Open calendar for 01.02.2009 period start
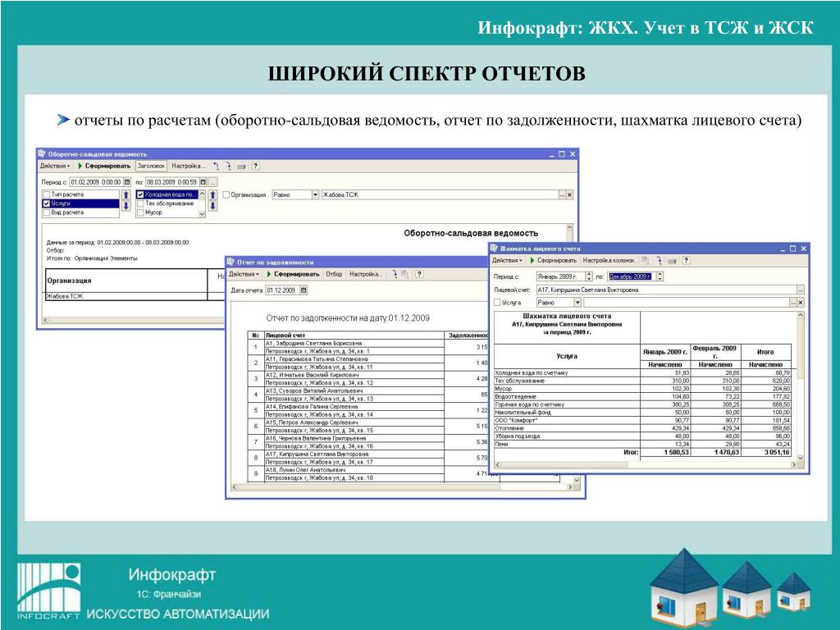The height and width of the screenshot is (630, 840). point(127,182)
